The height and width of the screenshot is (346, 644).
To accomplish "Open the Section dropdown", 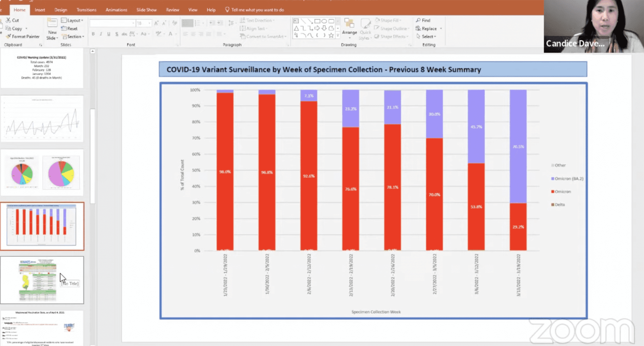I will [x=73, y=36].
